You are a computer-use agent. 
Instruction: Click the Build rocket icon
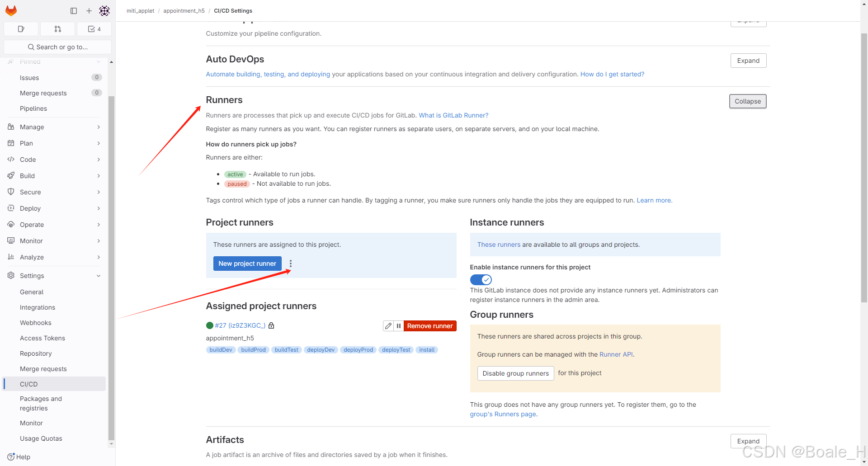point(11,175)
